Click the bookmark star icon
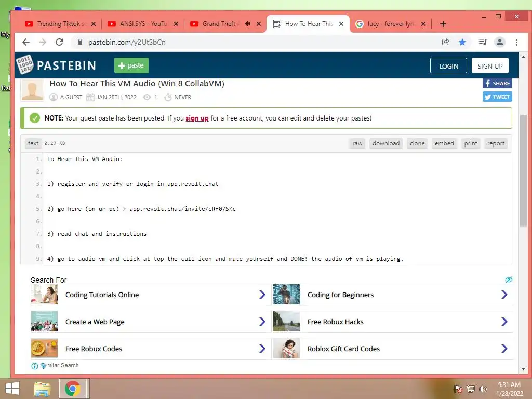This screenshot has width=532, height=399. point(462,42)
